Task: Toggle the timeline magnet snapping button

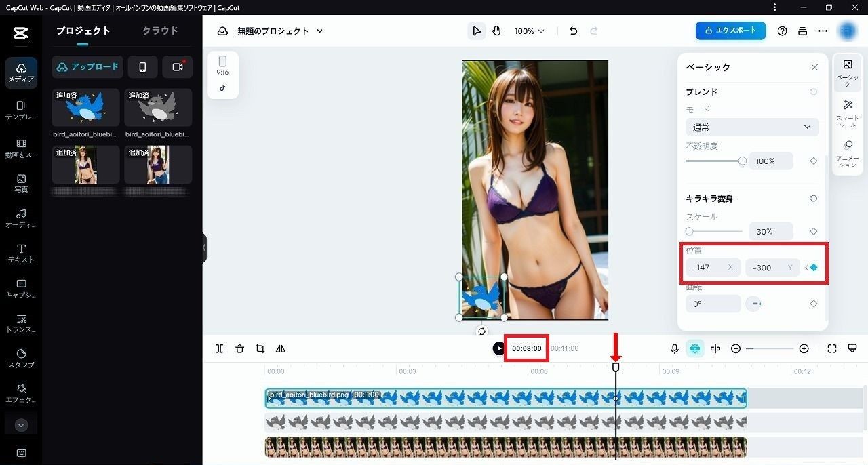Action: point(695,348)
